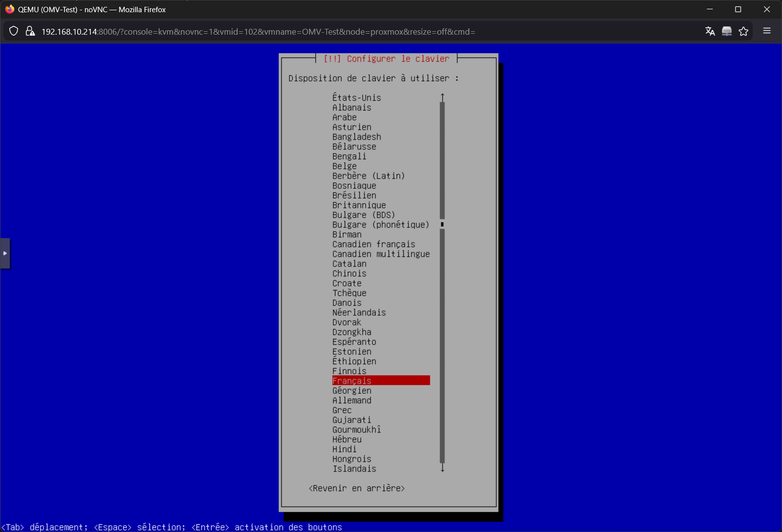Click the Firefox logo in the title bar
Screen dimensions: 782x532
click(x=9, y=9)
